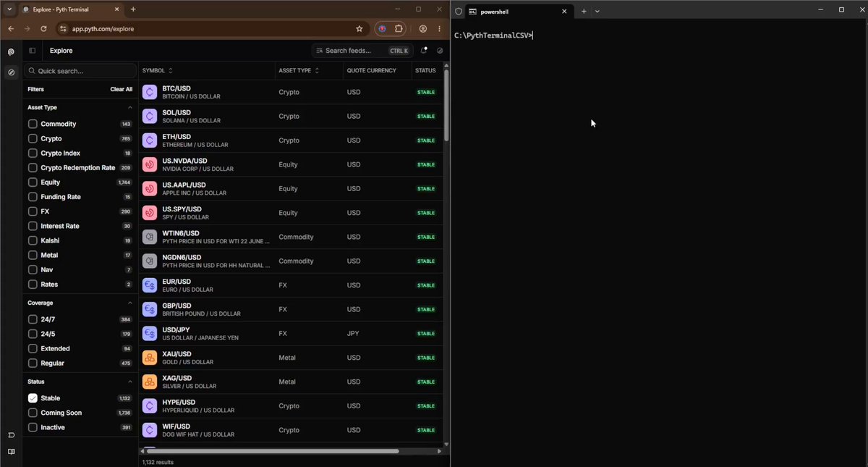The image size is (868, 467).
Task: Bookmark this page with the star icon
Action: [x=359, y=29]
